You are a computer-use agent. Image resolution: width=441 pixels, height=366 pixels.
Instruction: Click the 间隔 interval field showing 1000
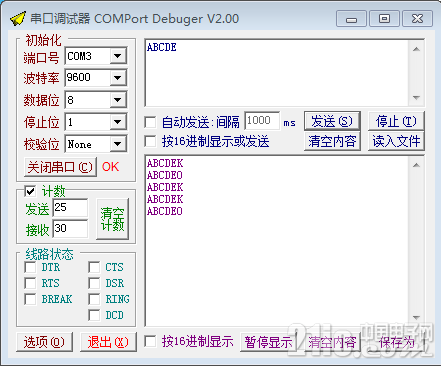(x=262, y=121)
